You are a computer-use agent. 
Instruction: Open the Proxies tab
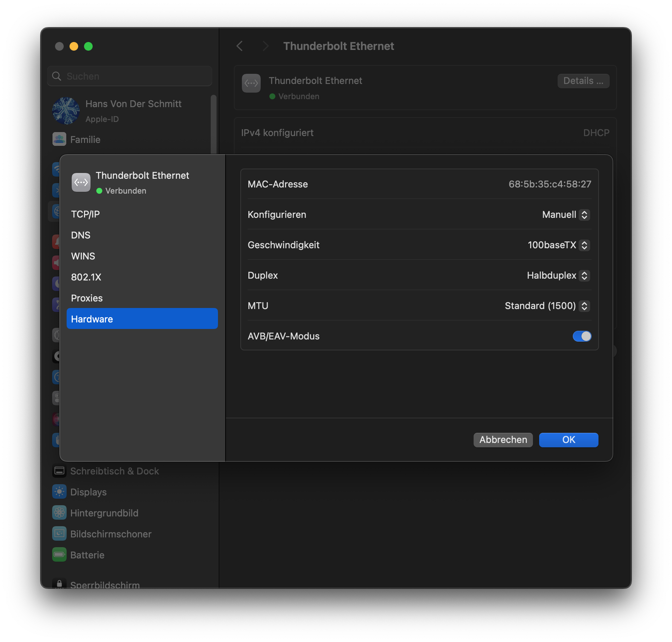(x=87, y=298)
